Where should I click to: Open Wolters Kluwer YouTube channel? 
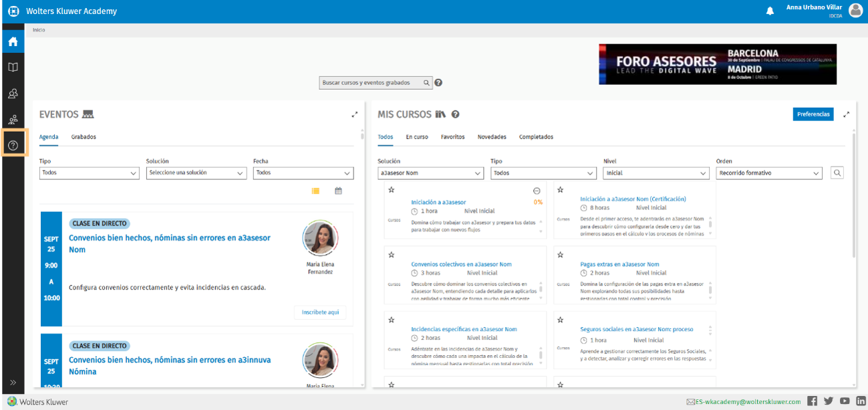click(x=845, y=401)
